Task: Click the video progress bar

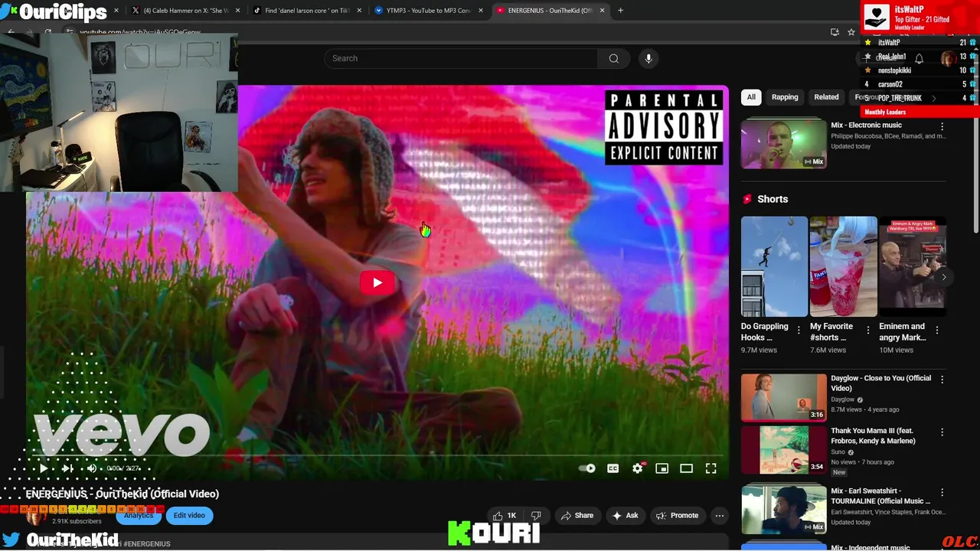Action: coord(377,456)
